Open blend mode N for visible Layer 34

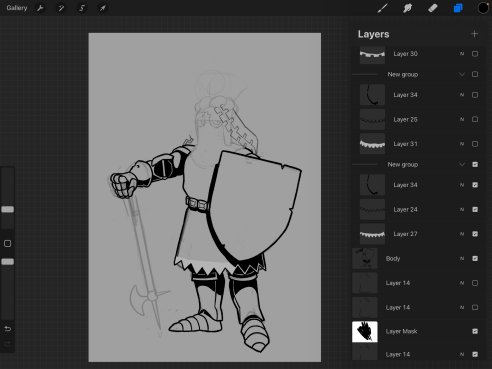coord(462,185)
